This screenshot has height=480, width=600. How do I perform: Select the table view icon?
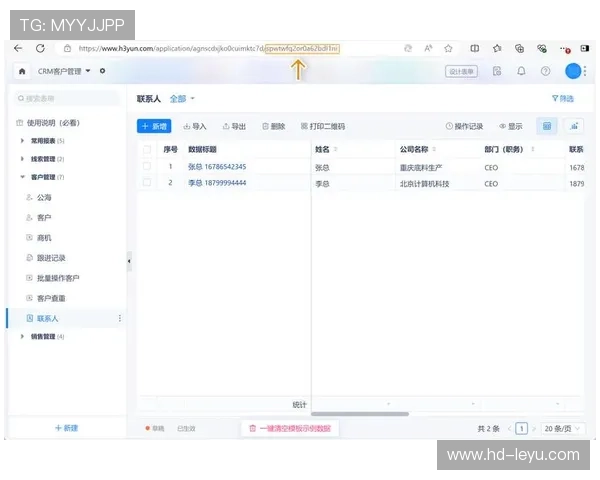tap(546, 126)
